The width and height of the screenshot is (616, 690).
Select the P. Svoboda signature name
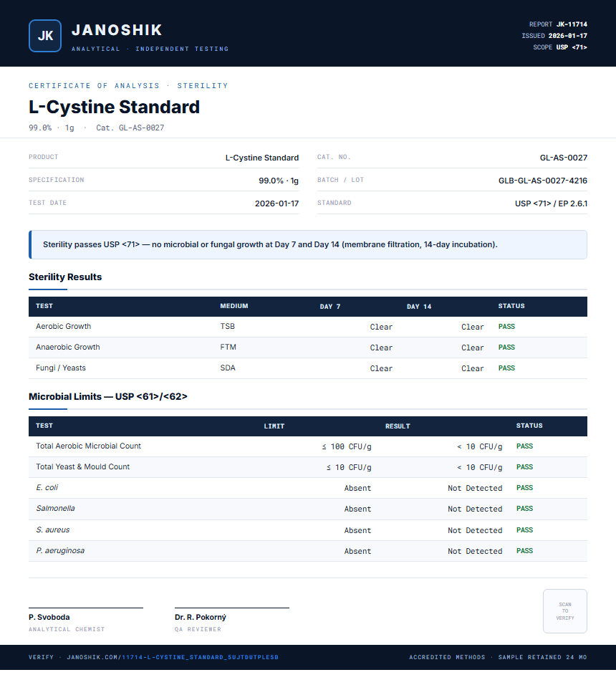pos(49,617)
